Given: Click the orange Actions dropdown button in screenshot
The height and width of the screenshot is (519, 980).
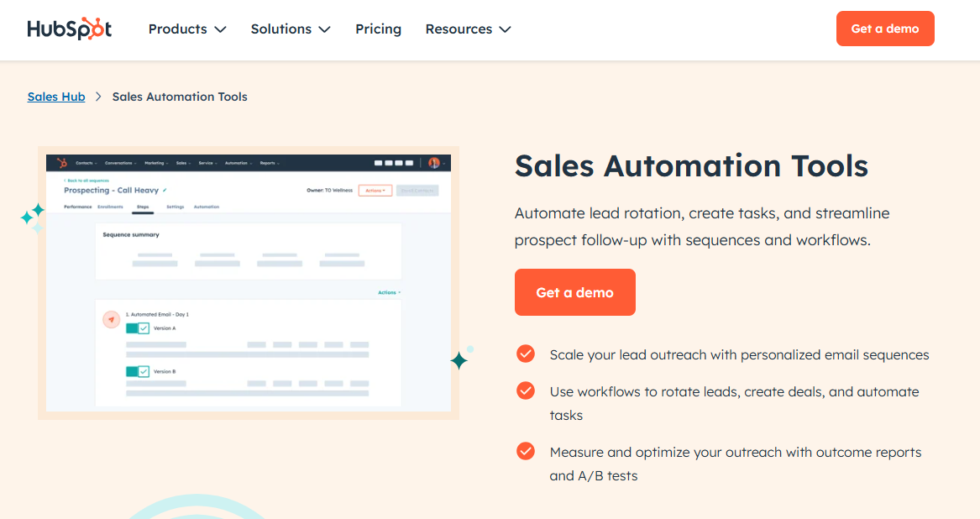Looking at the screenshot, I should point(375,191).
